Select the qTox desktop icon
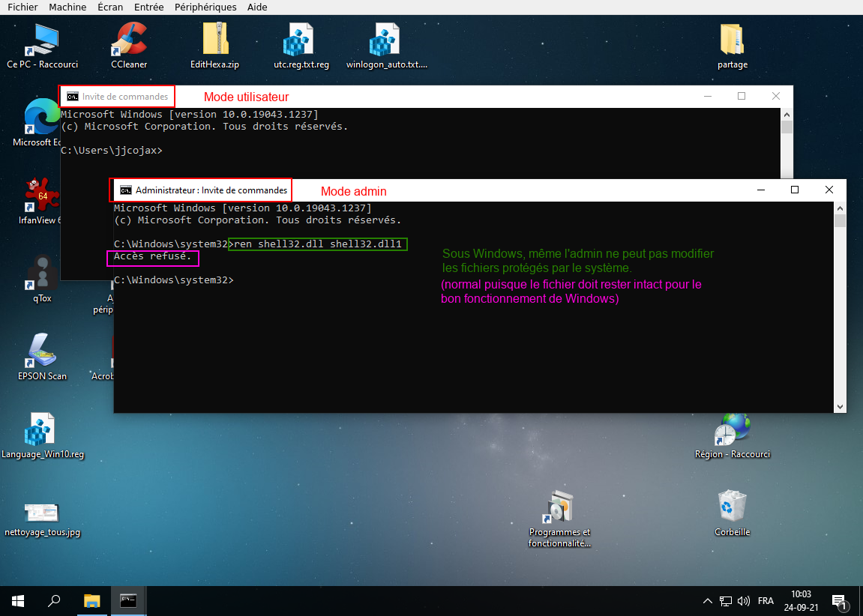 (x=42, y=274)
